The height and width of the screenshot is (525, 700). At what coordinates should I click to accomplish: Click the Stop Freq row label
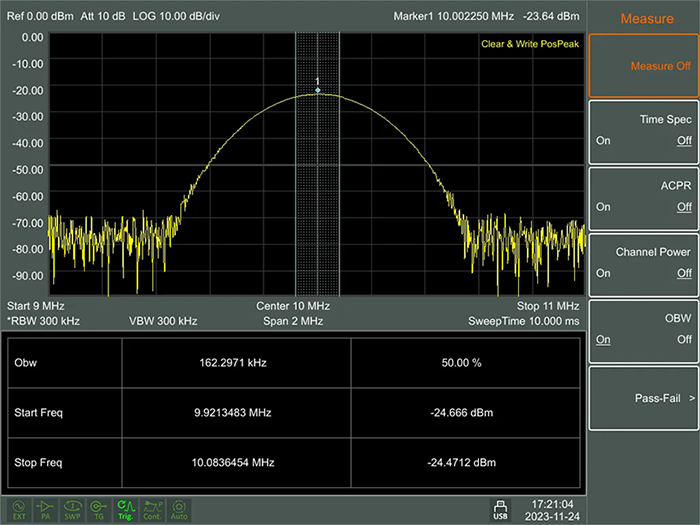click(x=38, y=462)
